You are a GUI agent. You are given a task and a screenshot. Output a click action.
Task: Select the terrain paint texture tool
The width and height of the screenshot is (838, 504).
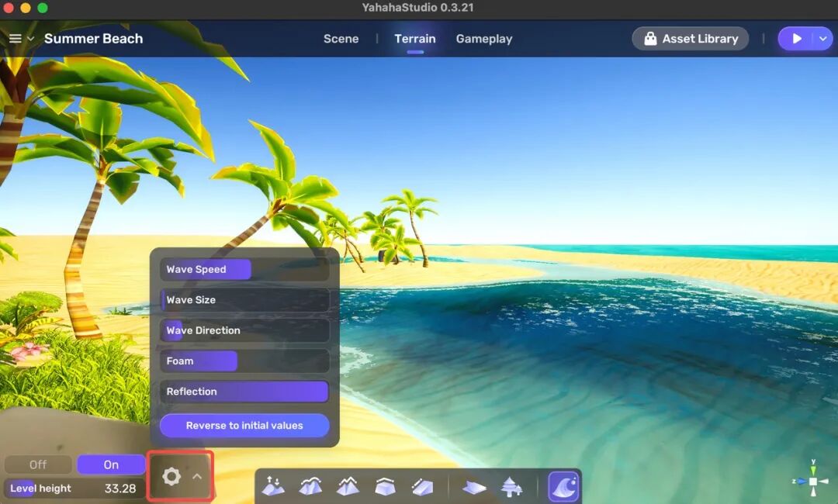474,486
